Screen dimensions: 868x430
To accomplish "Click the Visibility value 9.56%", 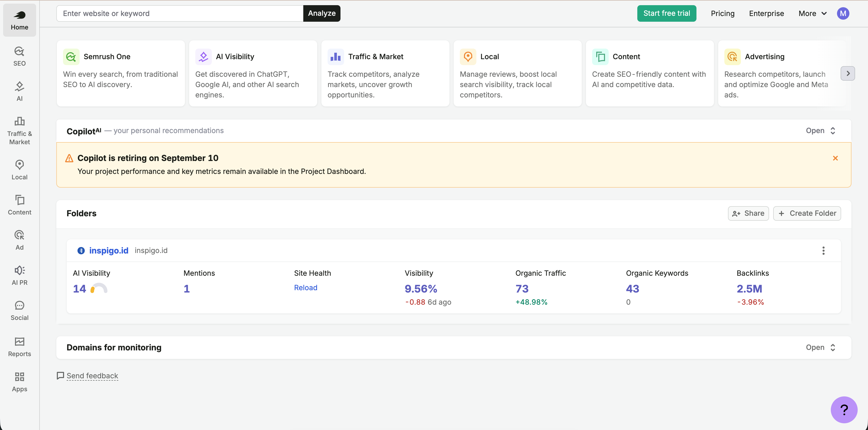I will point(421,288).
